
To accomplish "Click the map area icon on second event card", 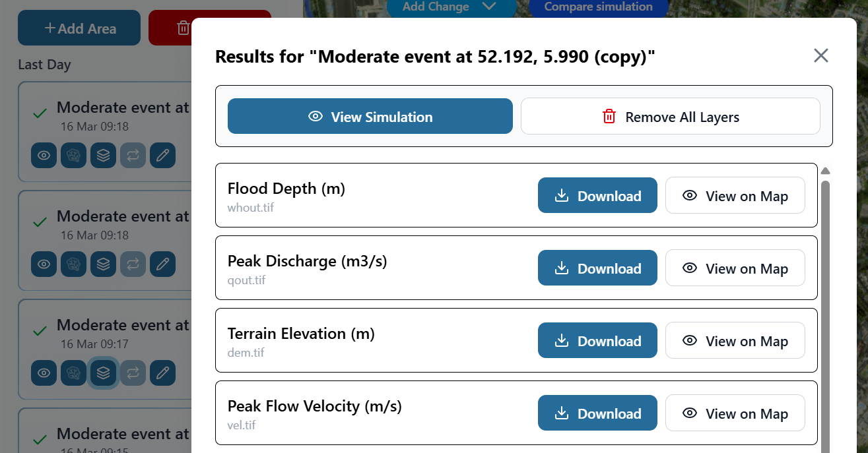I will [x=73, y=264].
